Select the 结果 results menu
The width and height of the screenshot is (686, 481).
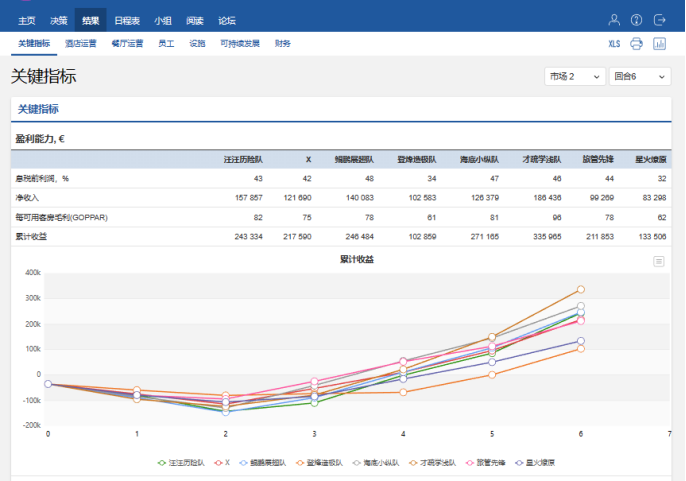(x=91, y=21)
